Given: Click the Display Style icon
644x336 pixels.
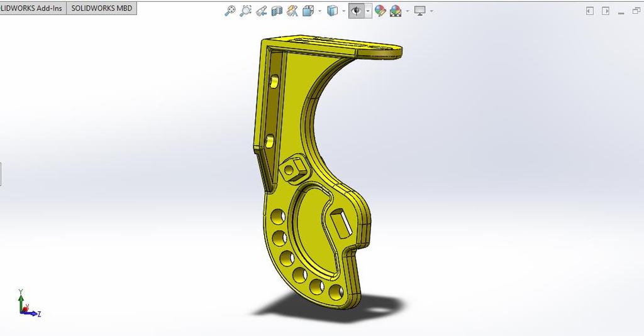Looking at the screenshot, I should click(332, 11).
